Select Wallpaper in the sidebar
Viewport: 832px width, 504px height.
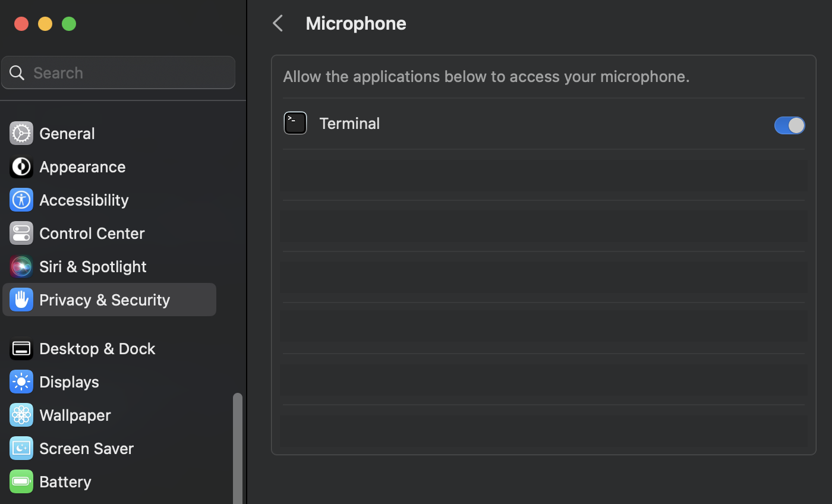click(x=109, y=415)
